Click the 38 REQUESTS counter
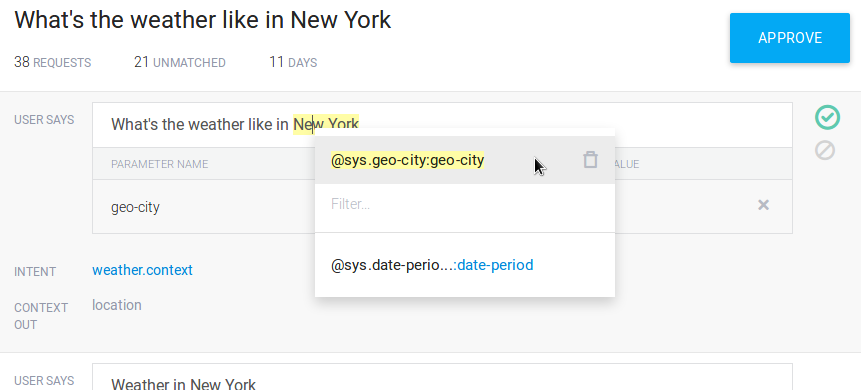Screen dimensions: 861x390 (x=53, y=63)
